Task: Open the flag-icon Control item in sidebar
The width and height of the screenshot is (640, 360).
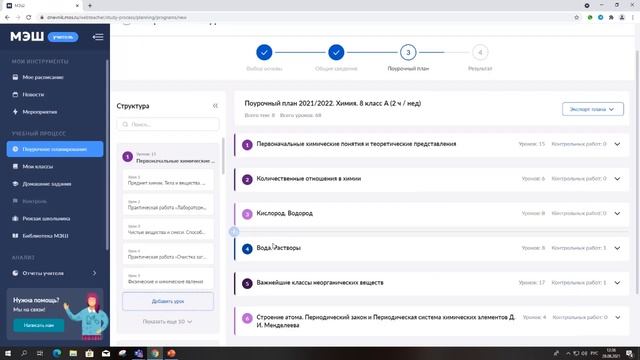Action: point(29,201)
